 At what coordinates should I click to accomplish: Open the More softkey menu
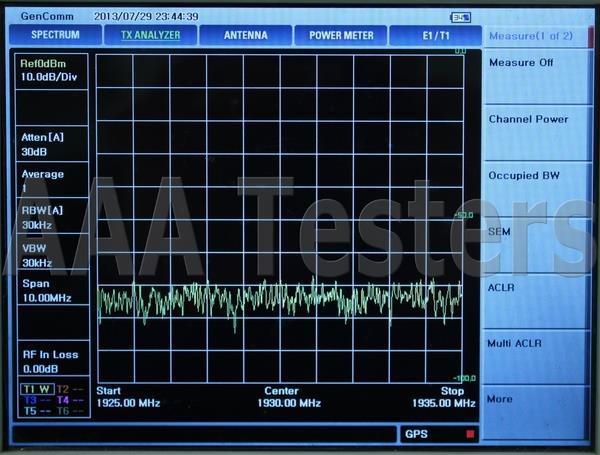(x=536, y=413)
